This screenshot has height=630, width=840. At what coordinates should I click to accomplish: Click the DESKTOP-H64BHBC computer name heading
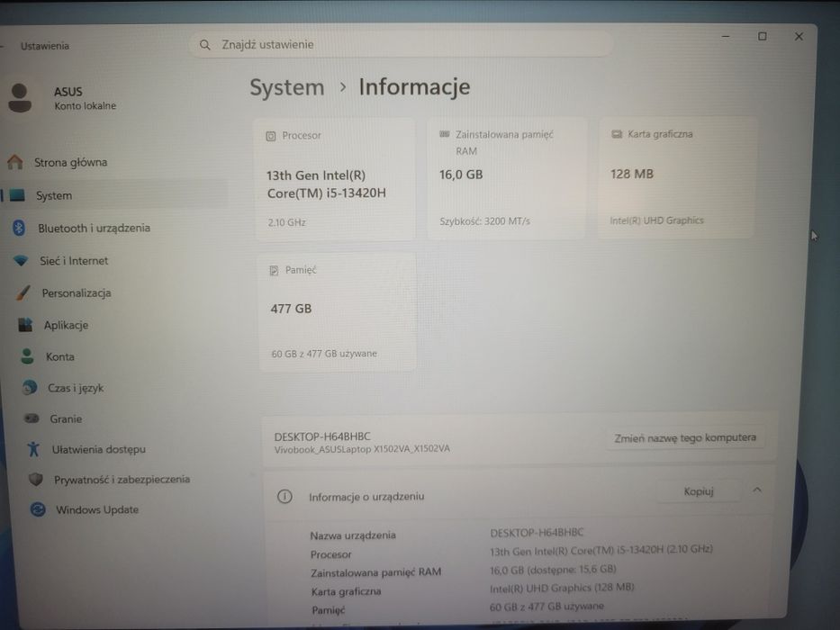(322, 436)
